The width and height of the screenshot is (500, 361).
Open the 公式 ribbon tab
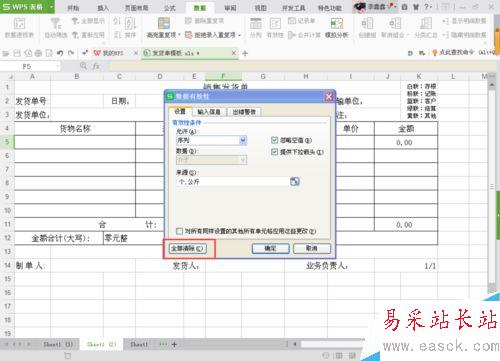click(169, 8)
